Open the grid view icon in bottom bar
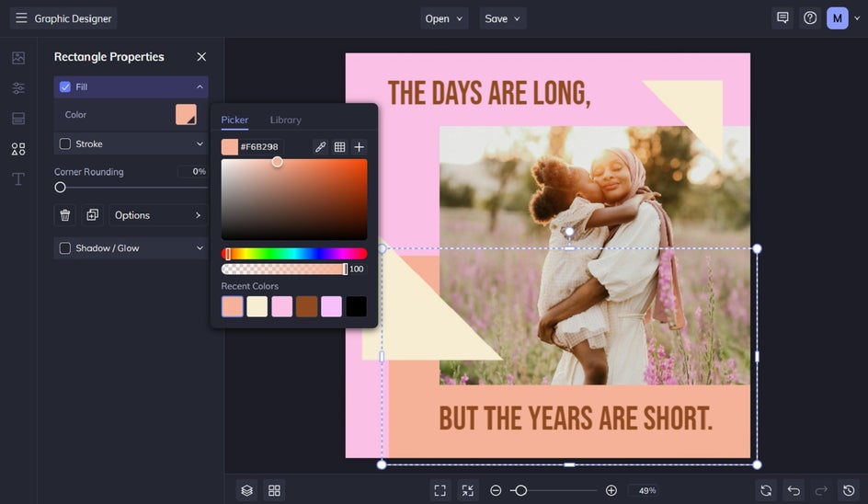 point(274,490)
